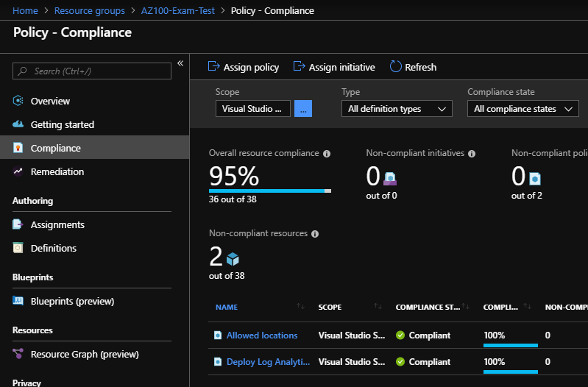Viewport: 588px width, 387px height.
Task: Select Assignments under Authoring
Action: click(x=57, y=224)
